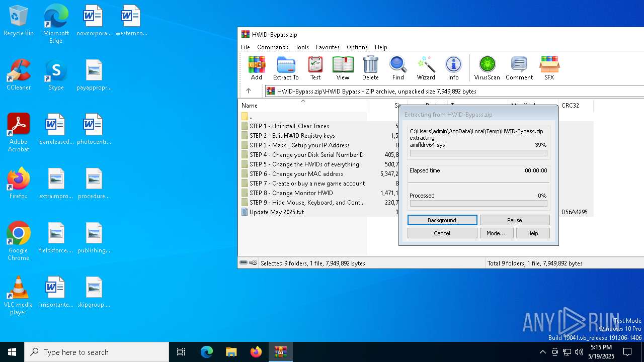Image resolution: width=644 pixels, height=362 pixels.
Task: Open westernco Word document on desktop
Action: point(131,21)
